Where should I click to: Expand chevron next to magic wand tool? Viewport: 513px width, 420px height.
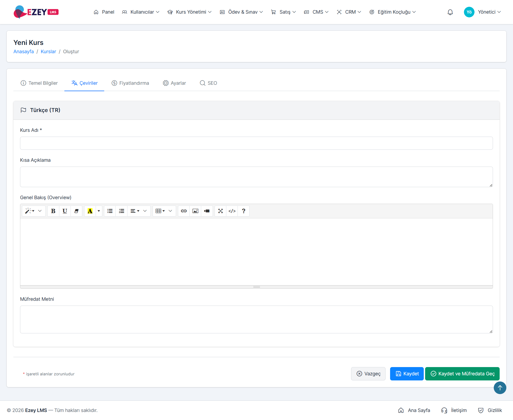tap(40, 211)
